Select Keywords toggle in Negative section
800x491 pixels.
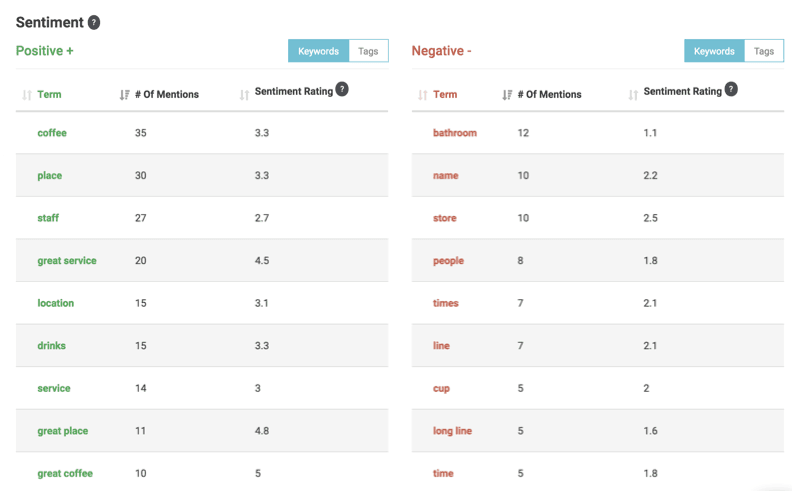(x=714, y=51)
